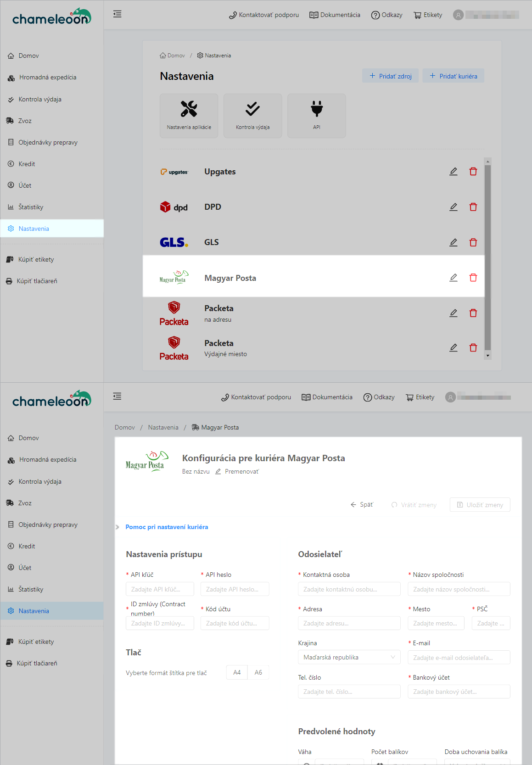Delete the GLS courier via trash icon
Viewport: 532px width, 765px height.
click(473, 242)
